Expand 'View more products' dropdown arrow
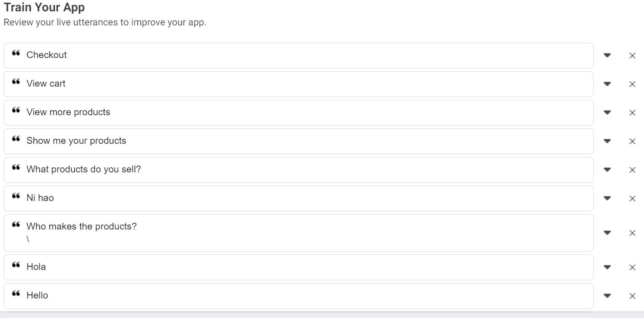The height and width of the screenshot is (318, 644). 607,113
